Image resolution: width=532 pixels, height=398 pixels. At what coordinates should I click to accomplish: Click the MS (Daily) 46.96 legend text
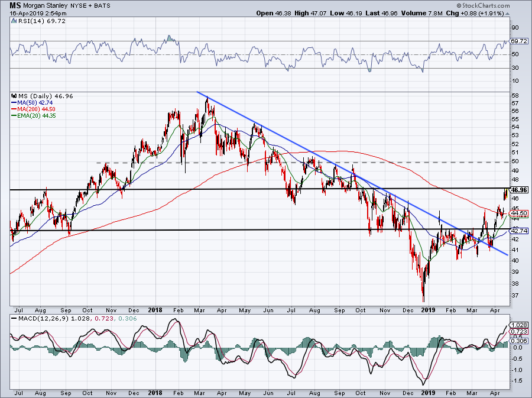coord(46,96)
